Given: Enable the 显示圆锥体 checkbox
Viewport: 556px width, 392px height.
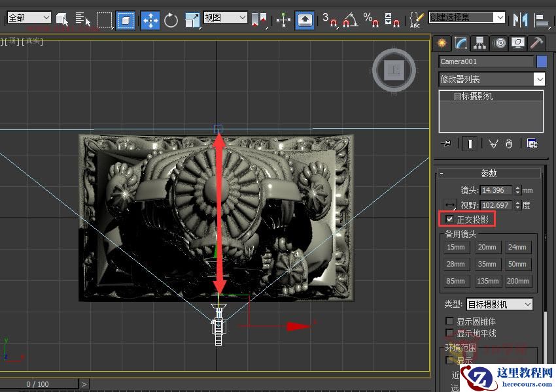Looking at the screenshot, I should (450, 321).
